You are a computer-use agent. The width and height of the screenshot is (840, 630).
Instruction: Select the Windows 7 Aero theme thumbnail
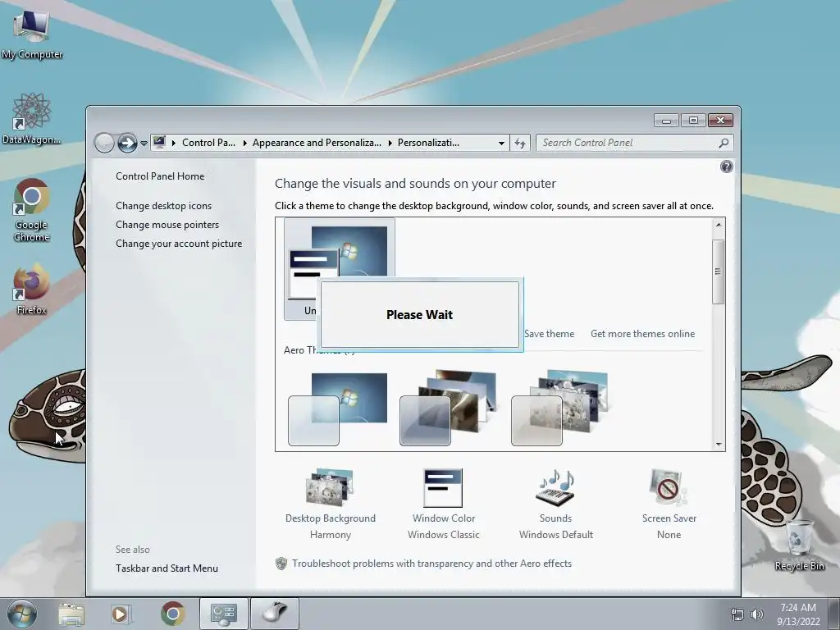338,409
